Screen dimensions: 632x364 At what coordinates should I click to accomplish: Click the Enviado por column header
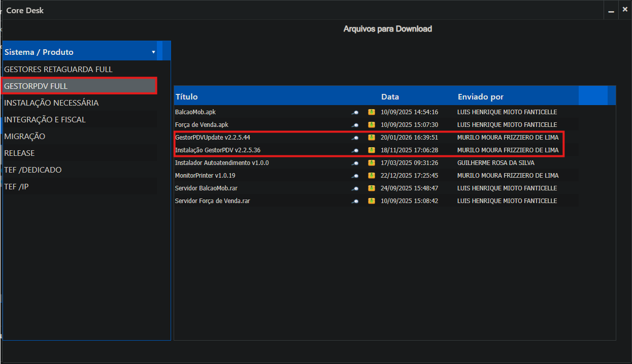coord(480,96)
